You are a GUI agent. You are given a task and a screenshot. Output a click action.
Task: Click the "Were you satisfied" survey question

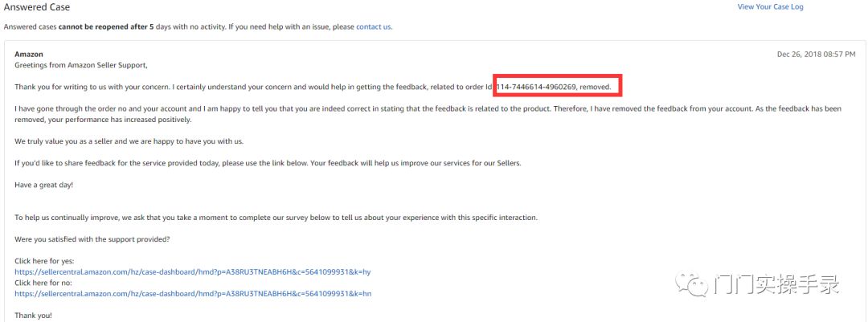pyautogui.click(x=92, y=239)
